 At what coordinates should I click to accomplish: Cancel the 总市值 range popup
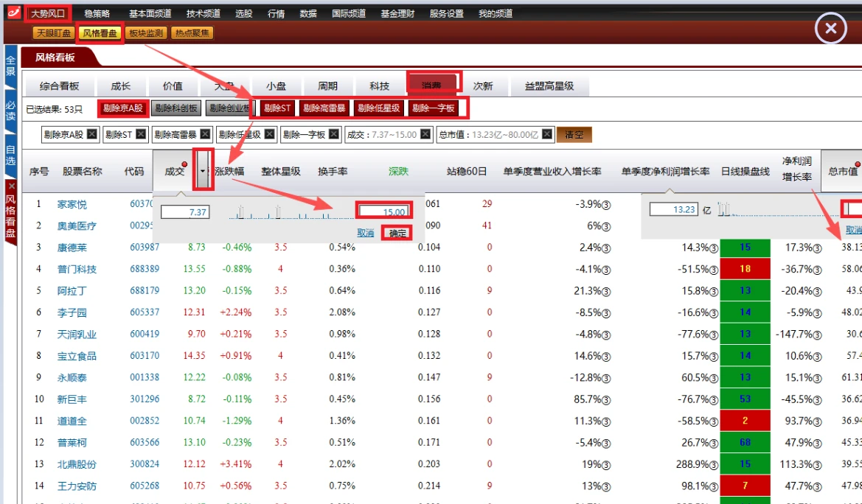click(854, 230)
